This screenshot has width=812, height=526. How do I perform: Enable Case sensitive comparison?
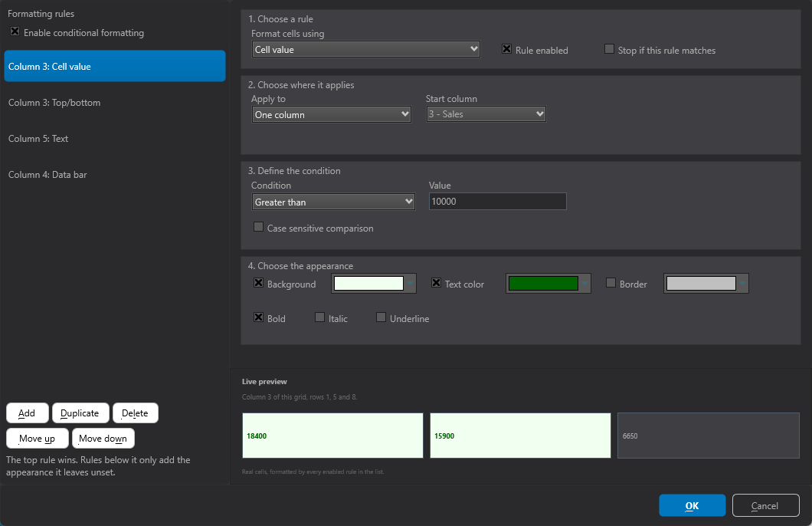pyautogui.click(x=258, y=227)
